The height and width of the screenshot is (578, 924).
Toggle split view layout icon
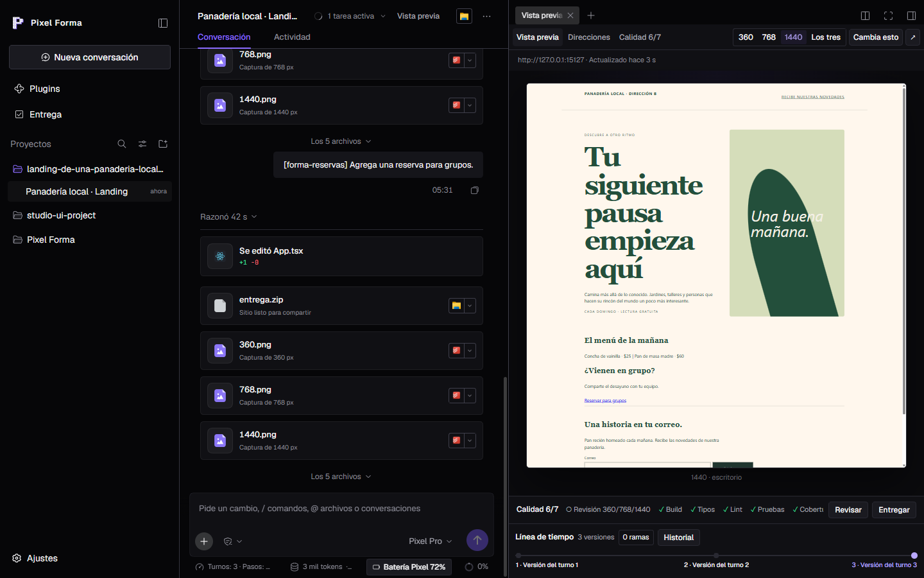coord(865,15)
